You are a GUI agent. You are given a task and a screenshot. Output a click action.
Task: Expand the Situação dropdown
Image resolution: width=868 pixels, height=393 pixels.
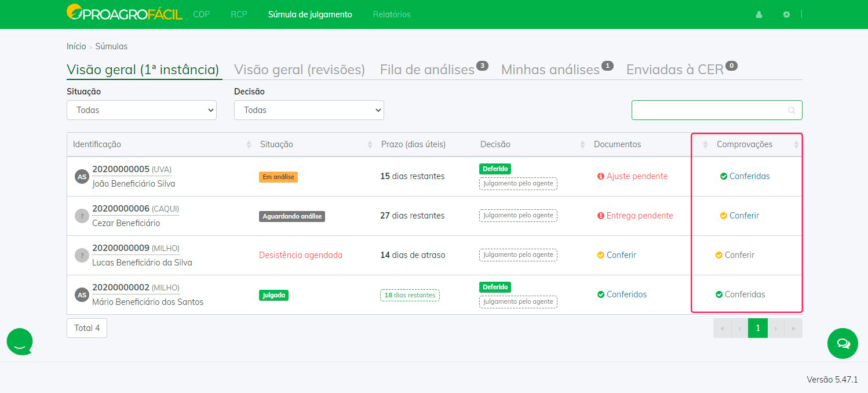[x=141, y=110]
